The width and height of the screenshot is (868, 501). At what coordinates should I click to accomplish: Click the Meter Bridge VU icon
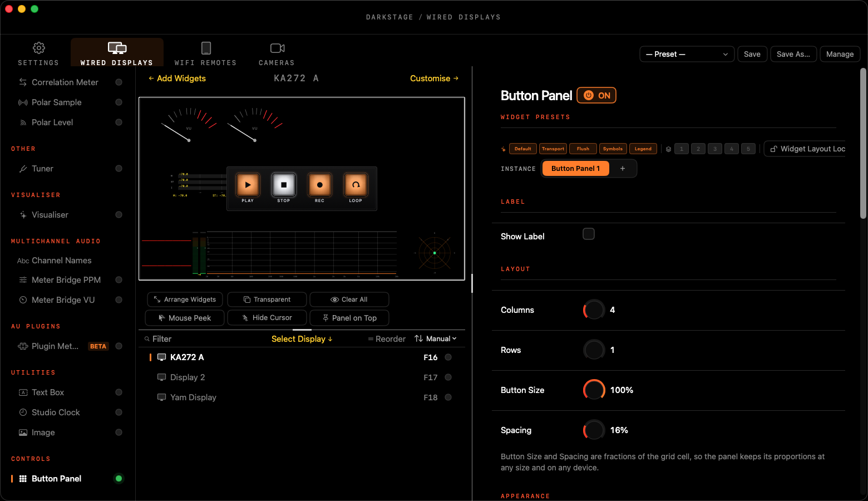click(x=23, y=300)
